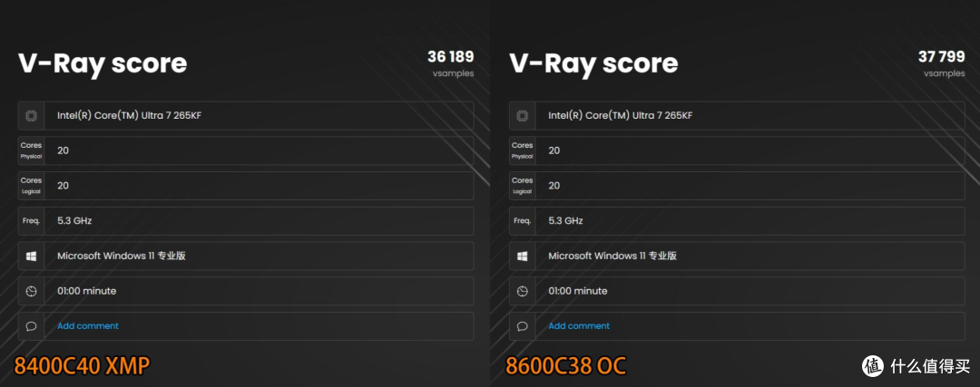Click Intel Core Ultra 7 265KF in left panel

tap(130, 115)
